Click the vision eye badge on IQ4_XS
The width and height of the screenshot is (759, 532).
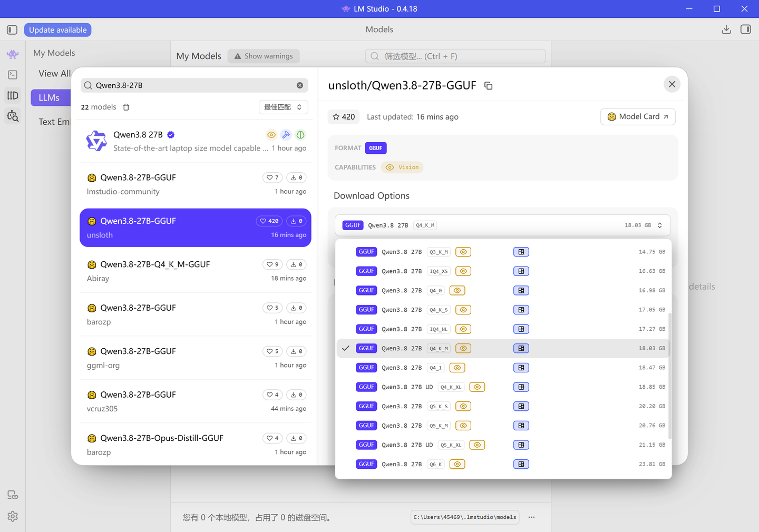[x=463, y=271]
